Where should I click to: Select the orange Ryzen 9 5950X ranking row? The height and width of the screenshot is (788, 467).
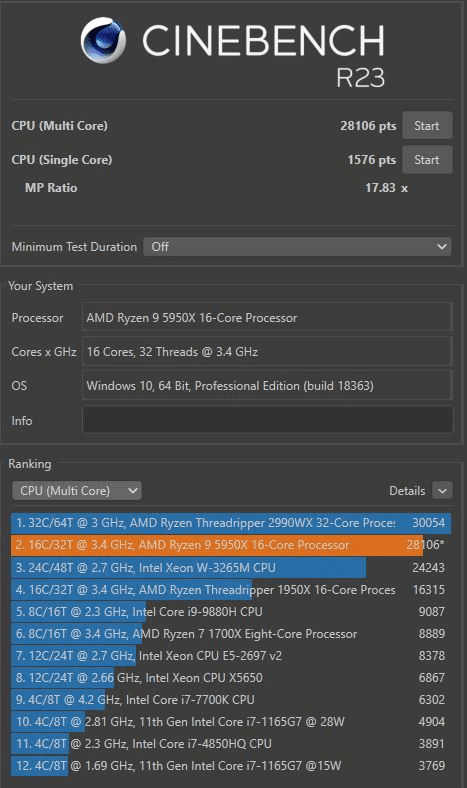[x=231, y=545]
